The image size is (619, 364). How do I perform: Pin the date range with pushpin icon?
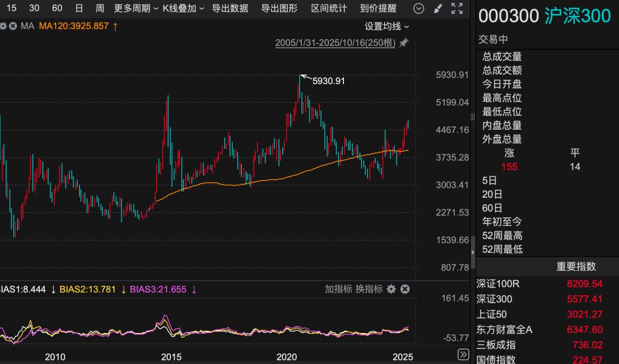(403, 43)
